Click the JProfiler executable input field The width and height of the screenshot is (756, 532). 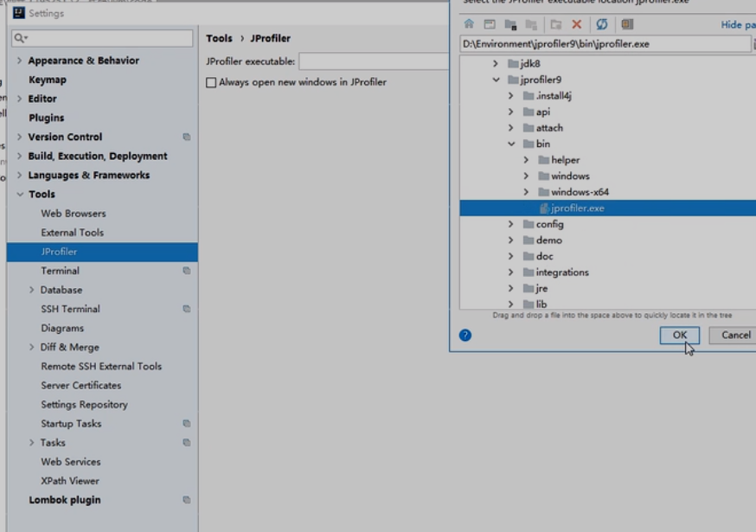374,61
